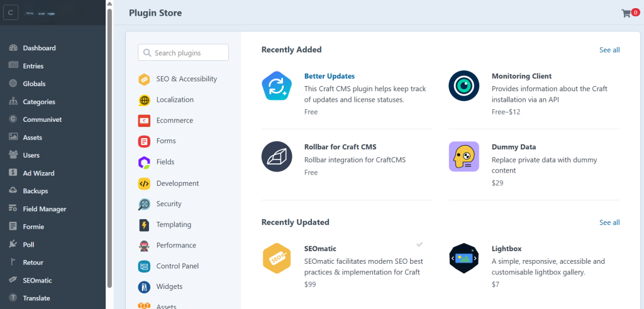Select the Performance category label
Screen dimensions: 644x309
(x=176, y=245)
